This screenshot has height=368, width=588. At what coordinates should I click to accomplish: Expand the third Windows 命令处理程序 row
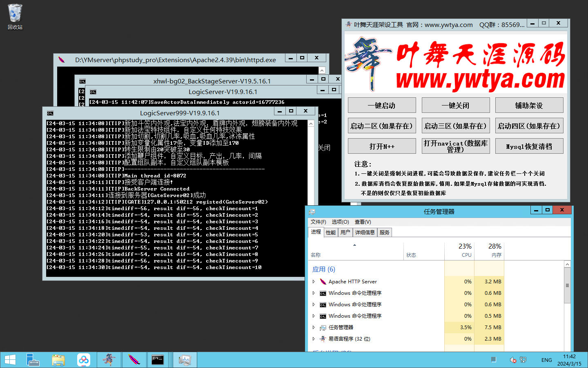314,316
